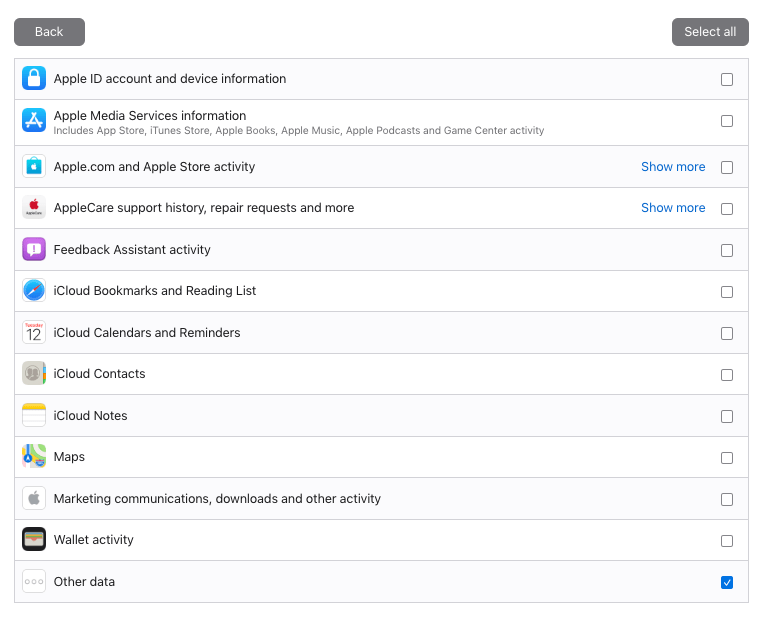Click the App Store Media Services icon
Image resolution: width=769 pixels, height=618 pixels.
click(34, 120)
